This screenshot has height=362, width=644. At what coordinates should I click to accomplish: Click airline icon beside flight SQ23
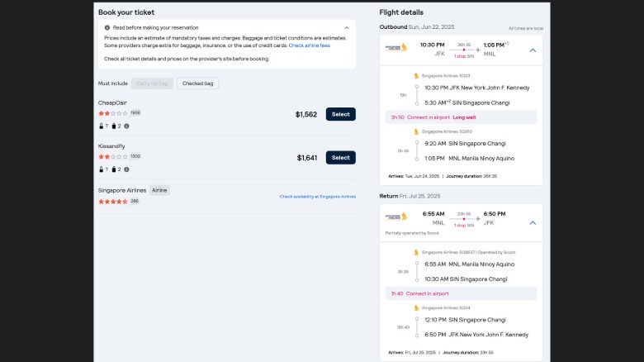(416, 76)
